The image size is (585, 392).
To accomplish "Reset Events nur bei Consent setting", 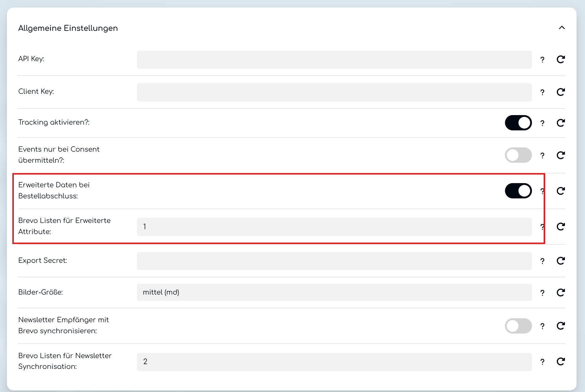I will coord(560,155).
